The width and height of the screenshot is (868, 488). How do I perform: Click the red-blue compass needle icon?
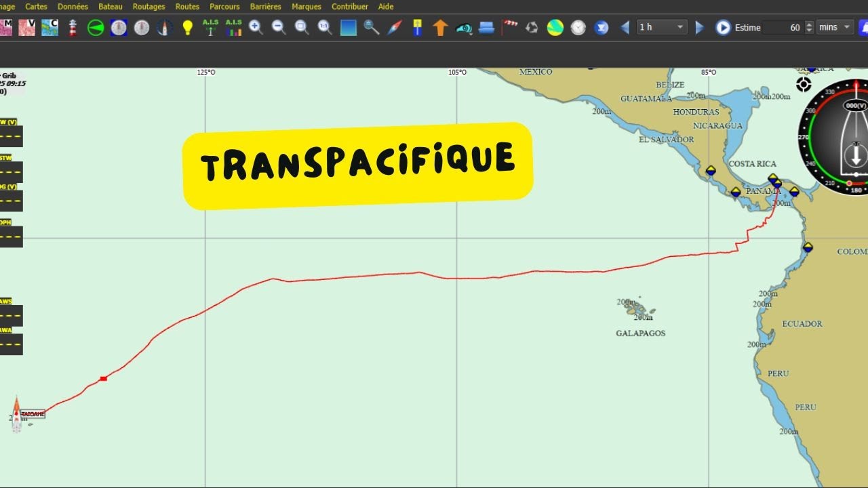coord(395,27)
